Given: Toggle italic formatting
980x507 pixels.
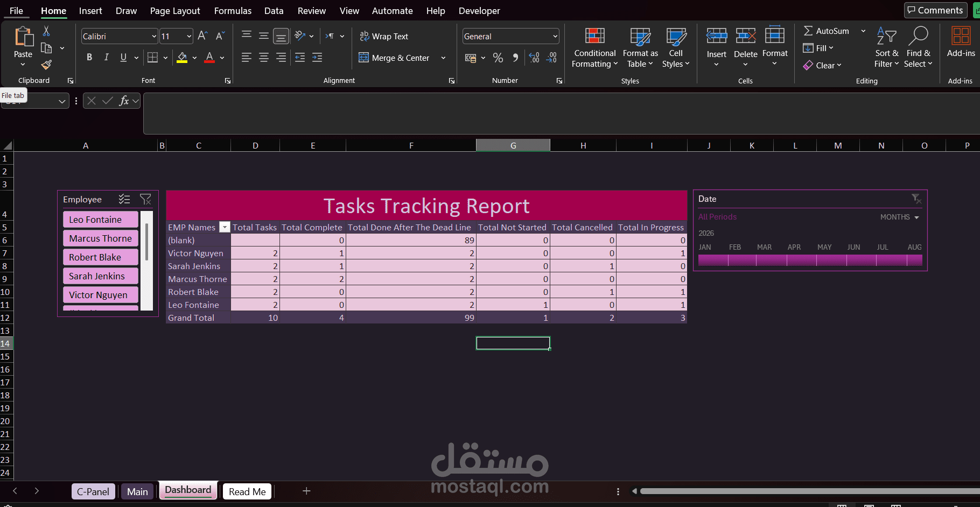Looking at the screenshot, I should (x=107, y=57).
